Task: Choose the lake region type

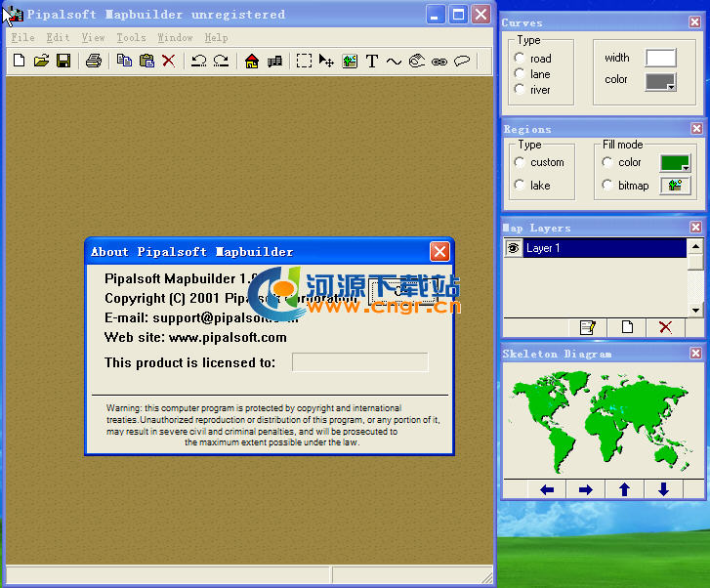Action: click(x=521, y=186)
